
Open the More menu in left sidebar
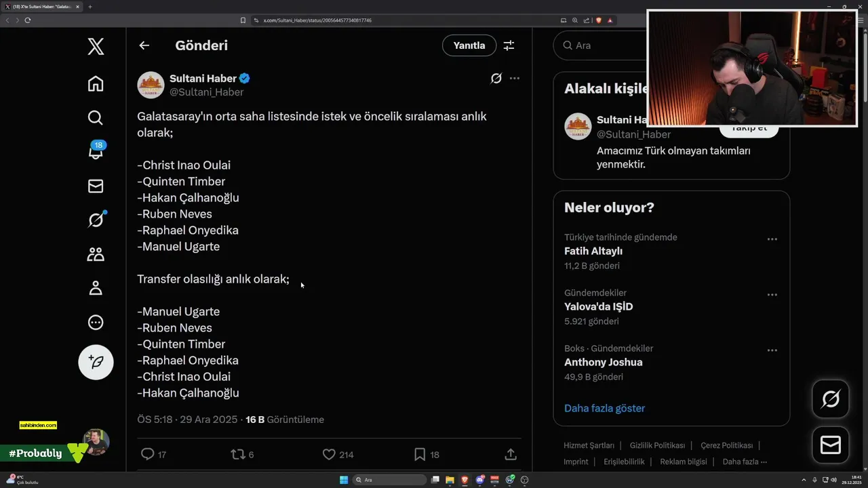pos(96,322)
